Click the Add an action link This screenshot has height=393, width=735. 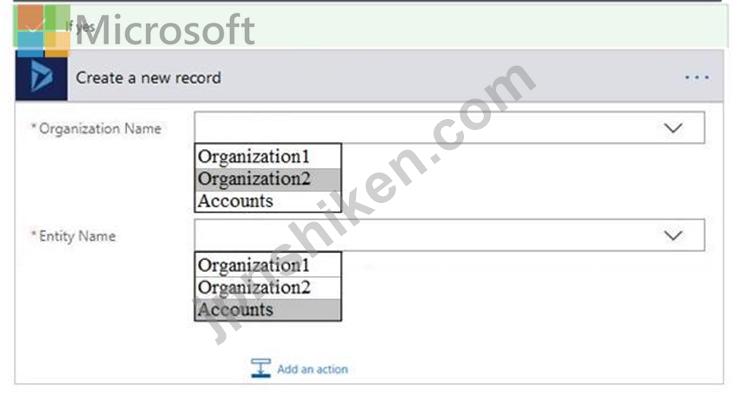pyautogui.click(x=312, y=369)
